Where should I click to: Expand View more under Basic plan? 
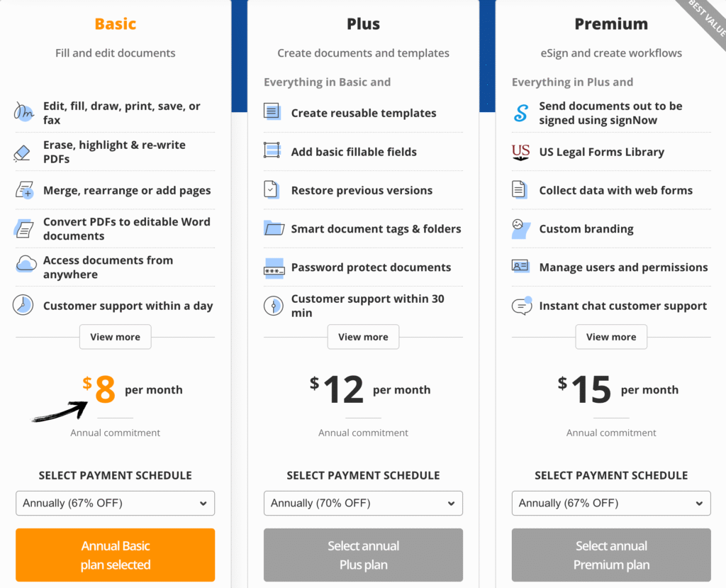tap(115, 337)
